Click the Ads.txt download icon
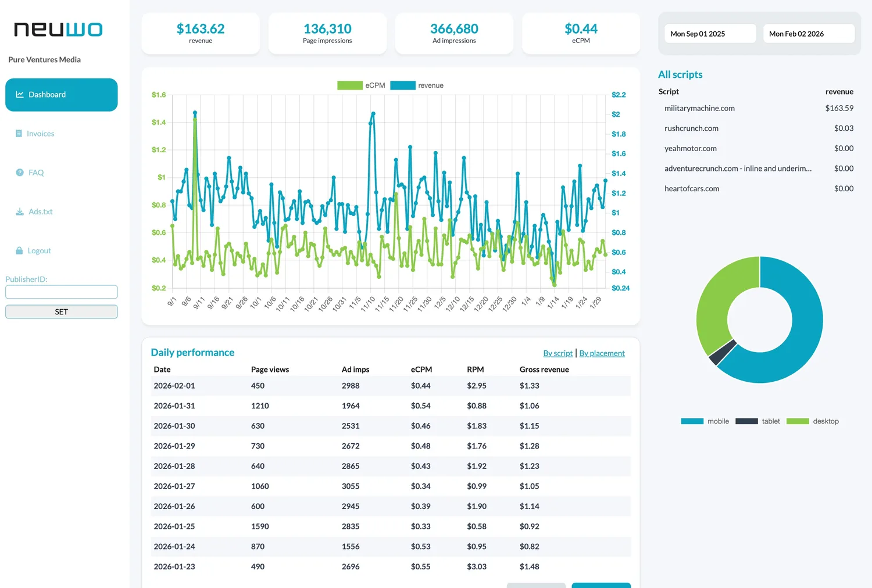The height and width of the screenshot is (588, 872). tap(20, 211)
